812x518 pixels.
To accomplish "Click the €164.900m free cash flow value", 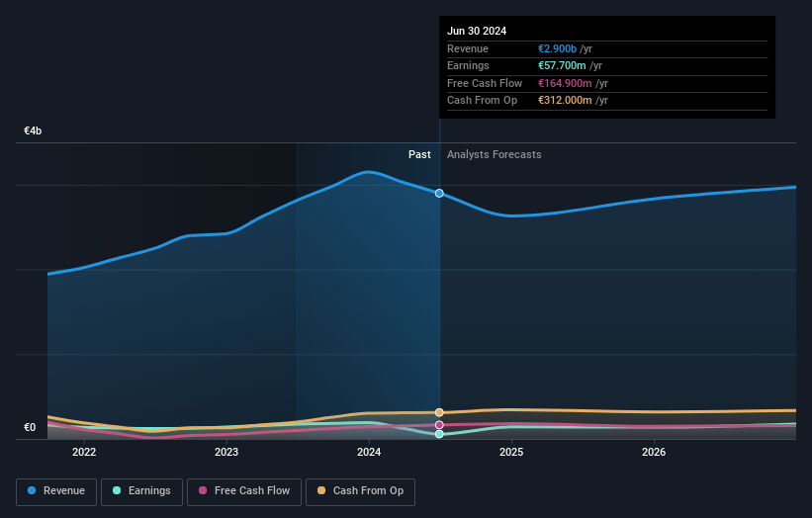I will click(x=565, y=83).
